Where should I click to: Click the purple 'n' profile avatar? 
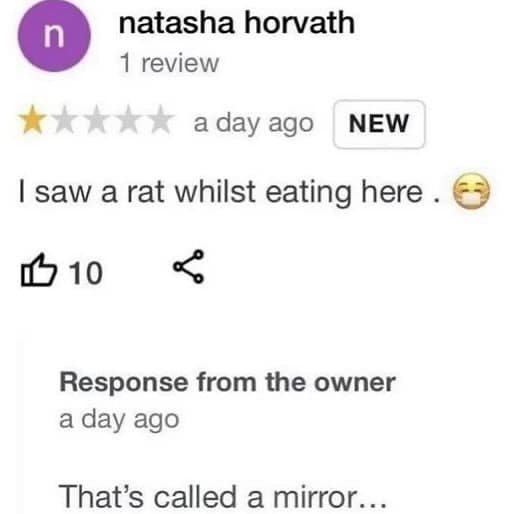(x=54, y=36)
